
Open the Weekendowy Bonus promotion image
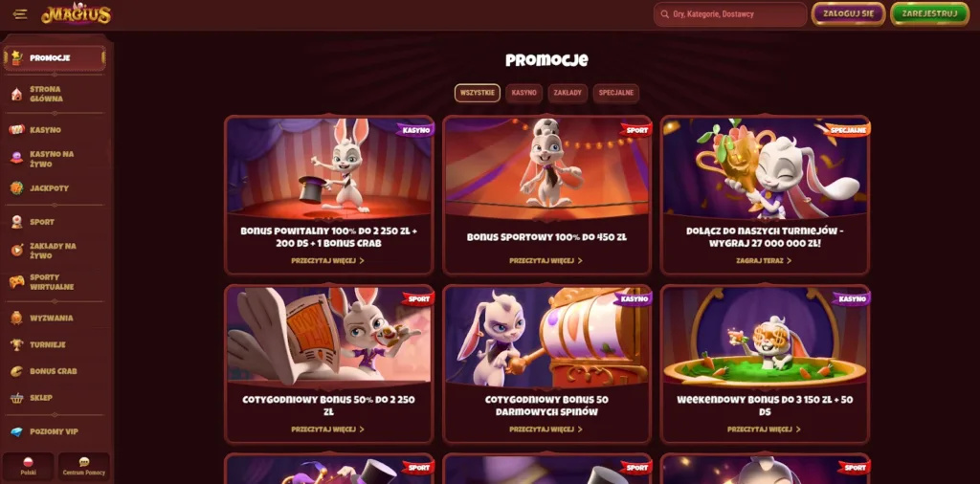coord(765,336)
